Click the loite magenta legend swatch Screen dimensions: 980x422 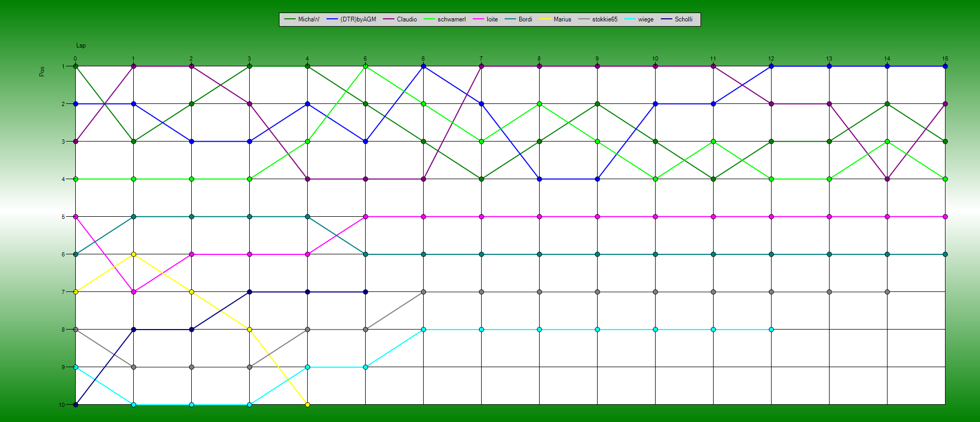point(479,19)
